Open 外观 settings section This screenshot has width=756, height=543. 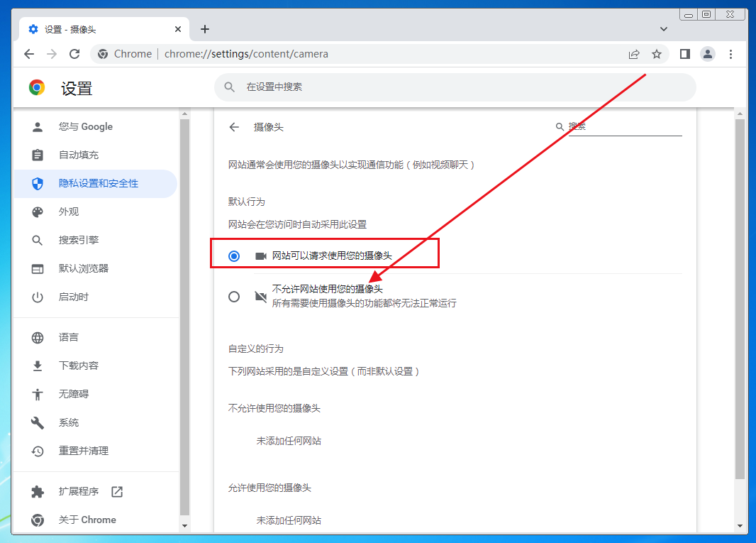[x=96, y=212]
